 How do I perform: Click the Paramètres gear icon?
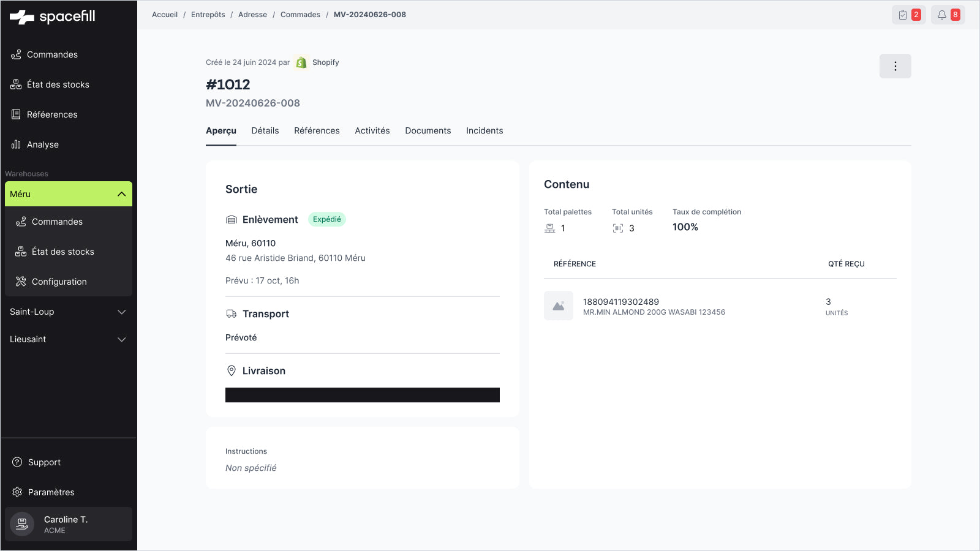pos(17,492)
